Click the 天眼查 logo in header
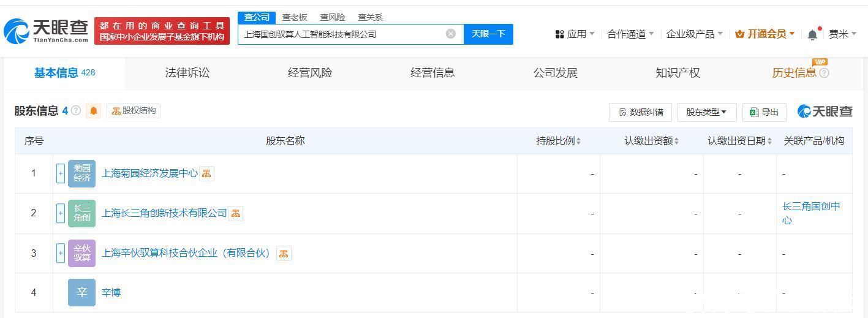 [x=47, y=31]
